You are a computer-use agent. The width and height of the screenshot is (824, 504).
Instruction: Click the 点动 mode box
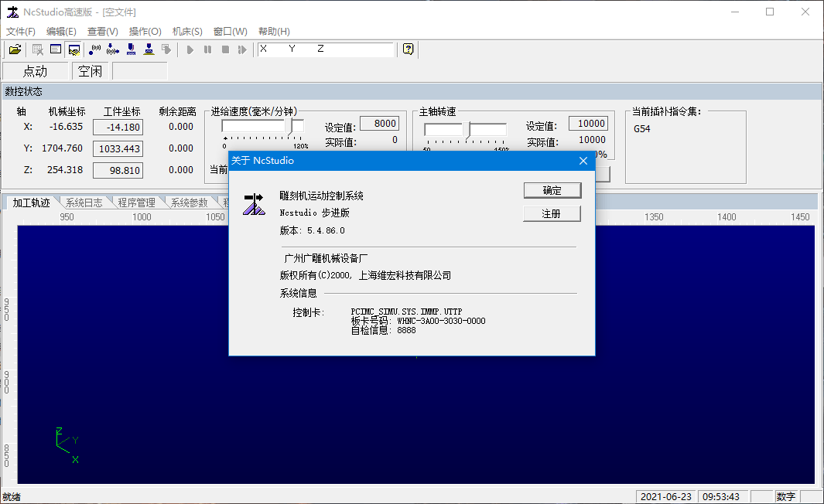36,71
